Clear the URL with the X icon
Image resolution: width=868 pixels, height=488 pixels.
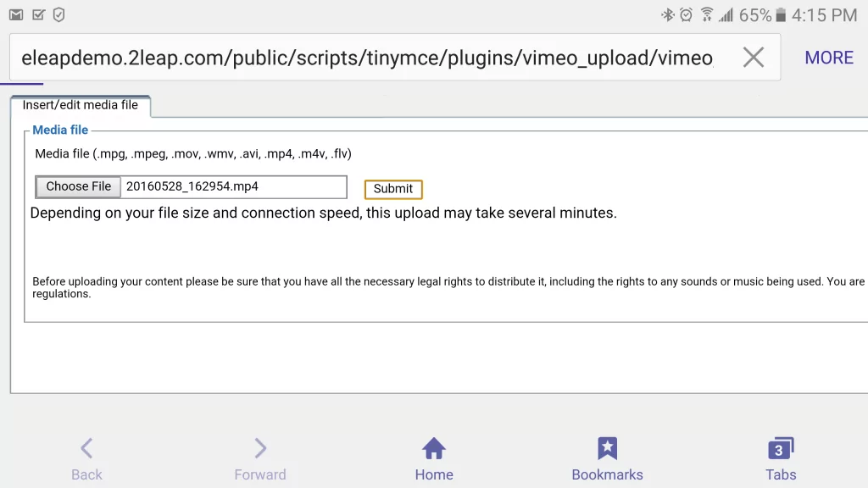753,57
